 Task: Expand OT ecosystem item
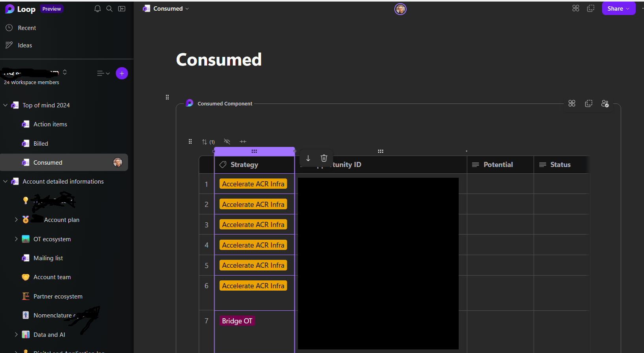(16, 239)
